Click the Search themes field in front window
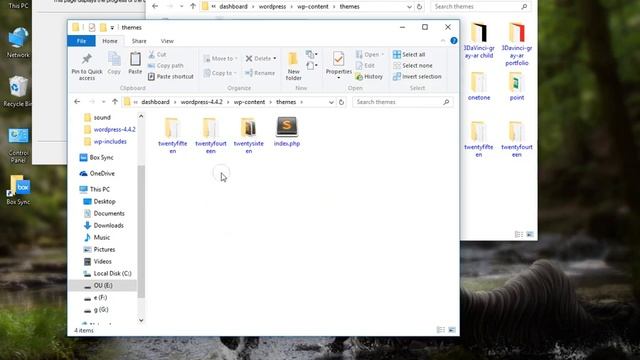640x360 pixels. pyautogui.click(x=403, y=102)
